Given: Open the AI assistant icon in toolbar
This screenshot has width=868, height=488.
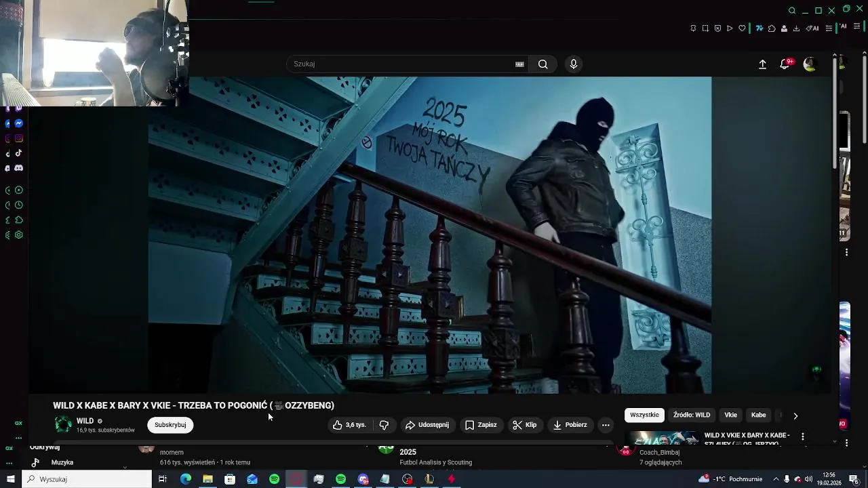Looking at the screenshot, I should (x=812, y=28).
